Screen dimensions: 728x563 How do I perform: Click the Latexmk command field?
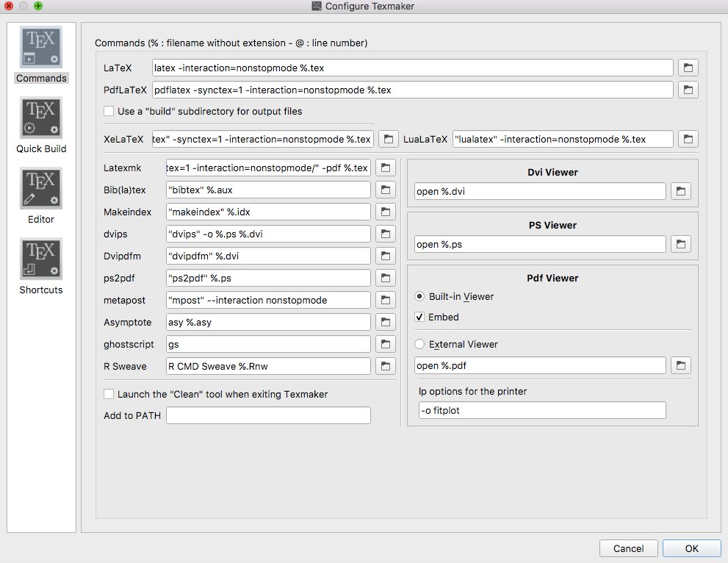[268, 168]
